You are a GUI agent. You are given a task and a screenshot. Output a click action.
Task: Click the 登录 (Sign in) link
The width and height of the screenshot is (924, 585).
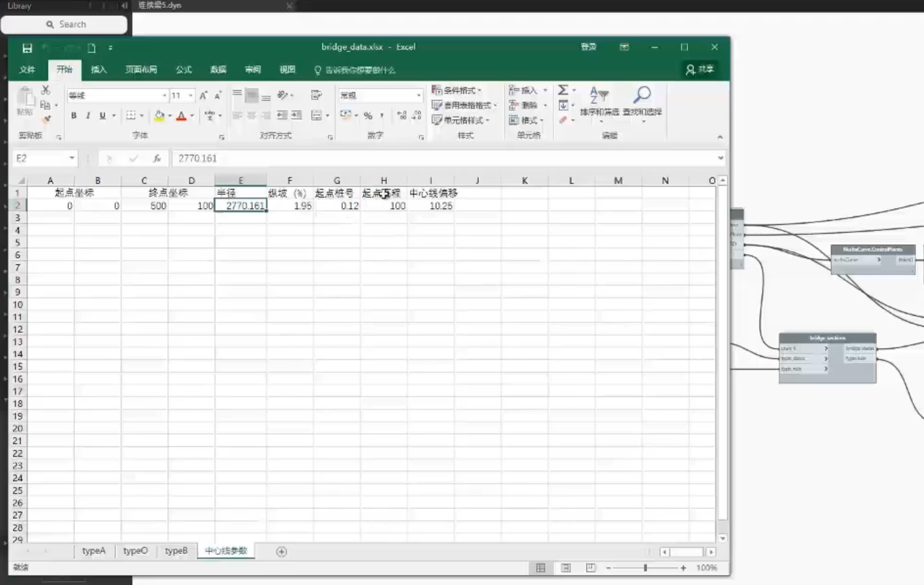tap(589, 47)
